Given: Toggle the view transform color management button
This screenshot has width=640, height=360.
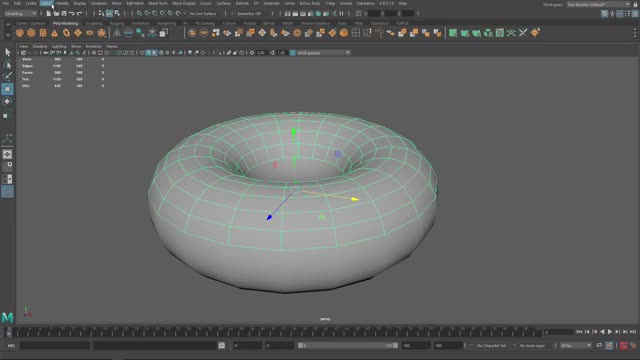Looking at the screenshot, I should [x=293, y=53].
